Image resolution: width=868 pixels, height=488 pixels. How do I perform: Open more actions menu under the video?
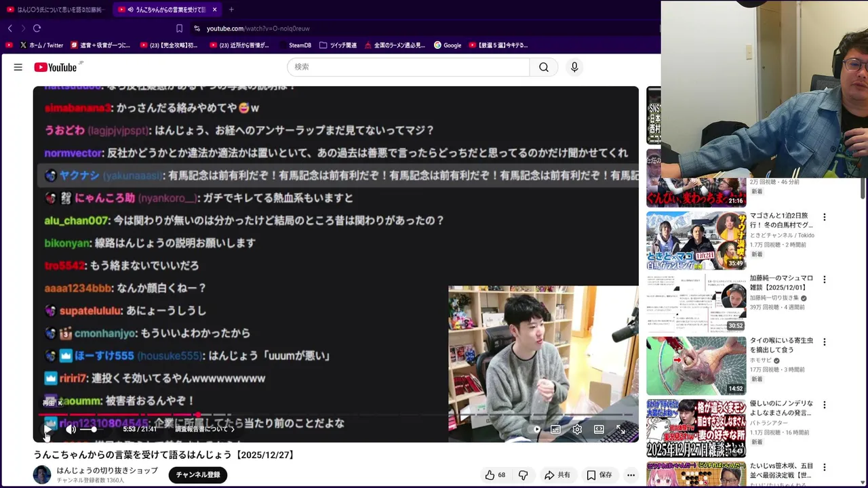[x=631, y=475]
